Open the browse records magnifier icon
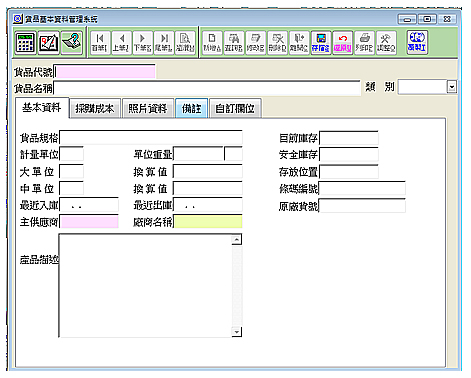The height and width of the screenshot is (378, 471). 185,42
